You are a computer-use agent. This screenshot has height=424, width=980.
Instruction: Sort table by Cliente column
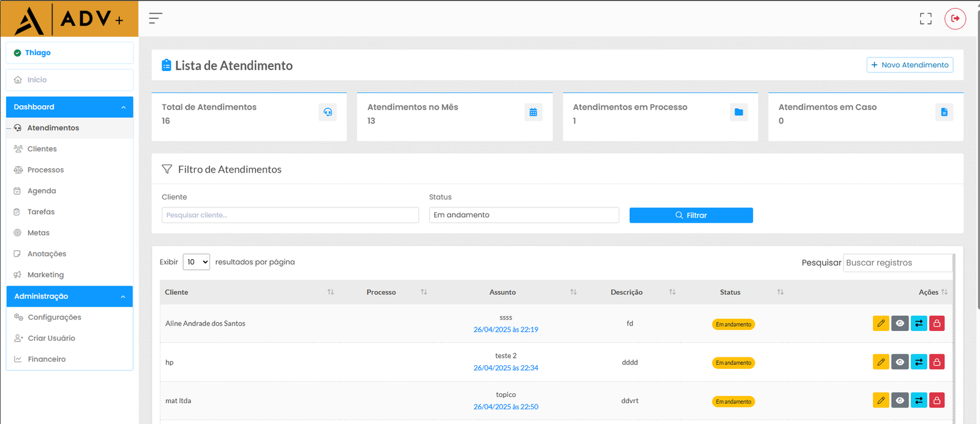point(248,292)
